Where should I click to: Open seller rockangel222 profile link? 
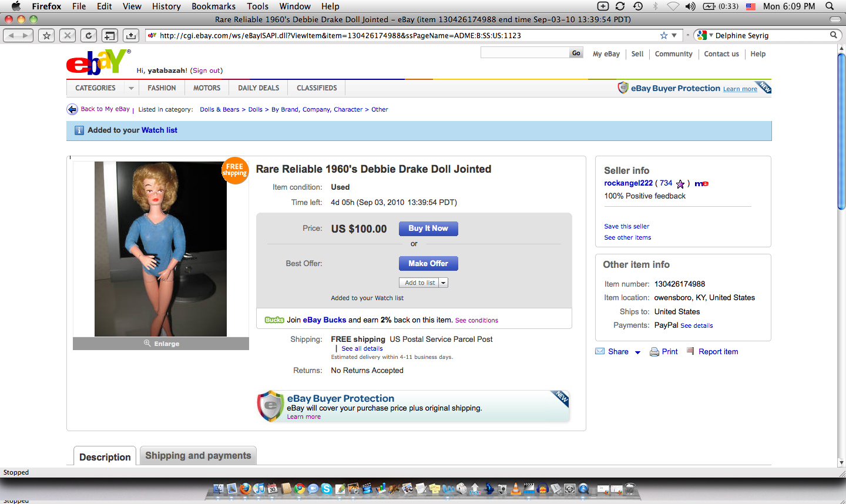pos(628,183)
